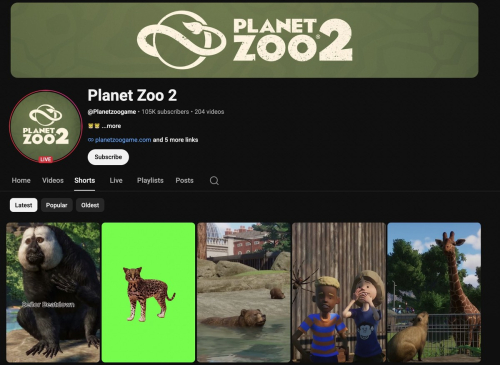Click the @Planetzoogame handle text

(112, 112)
